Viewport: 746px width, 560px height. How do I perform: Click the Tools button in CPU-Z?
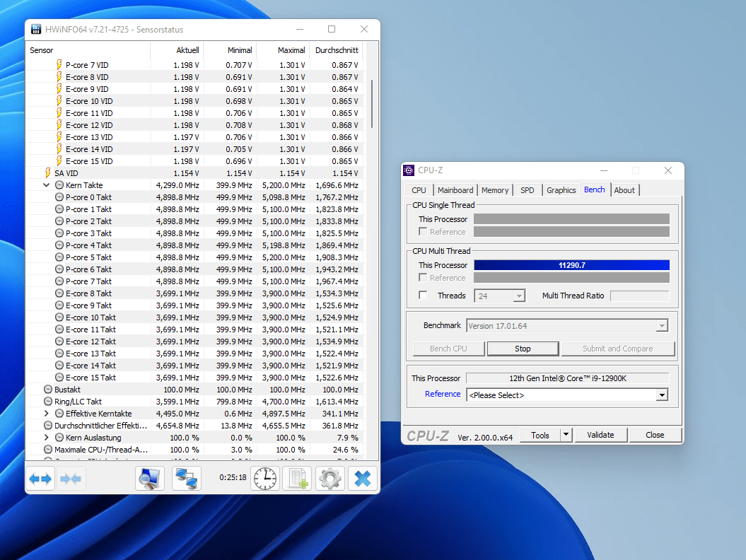pos(540,435)
